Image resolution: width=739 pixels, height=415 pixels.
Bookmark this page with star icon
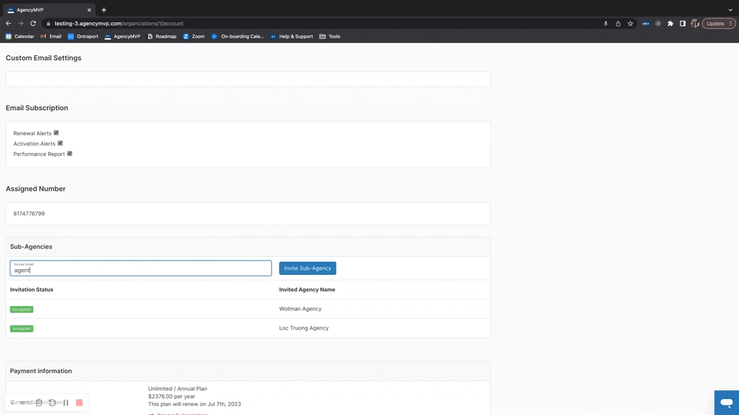coord(630,24)
